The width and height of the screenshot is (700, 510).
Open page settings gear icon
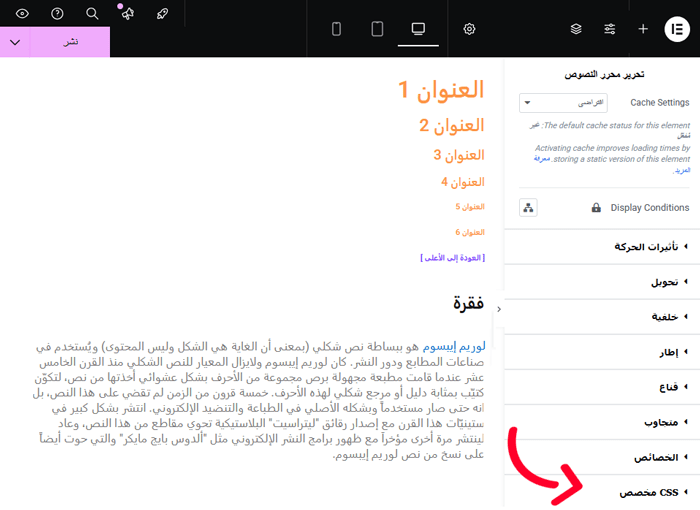click(469, 29)
